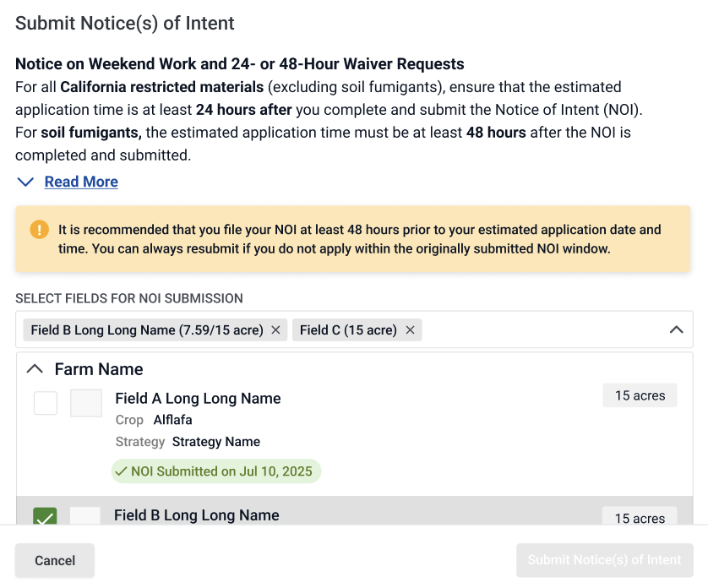The width and height of the screenshot is (708, 588).
Task: Click Submit Notice(s) of Intent button
Action: [605, 560]
